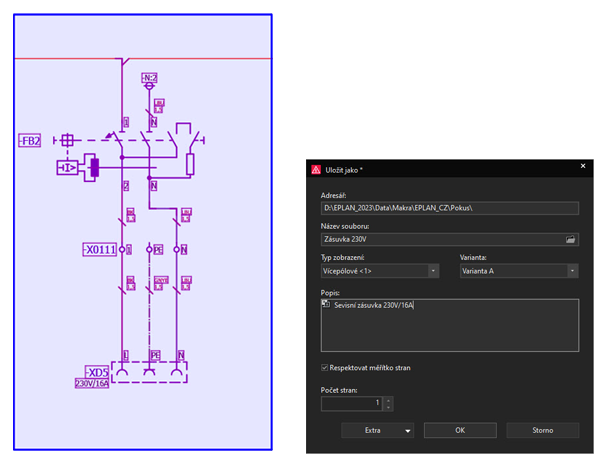
Task: Select the -X0111 terminal label
Action: click(x=99, y=248)
